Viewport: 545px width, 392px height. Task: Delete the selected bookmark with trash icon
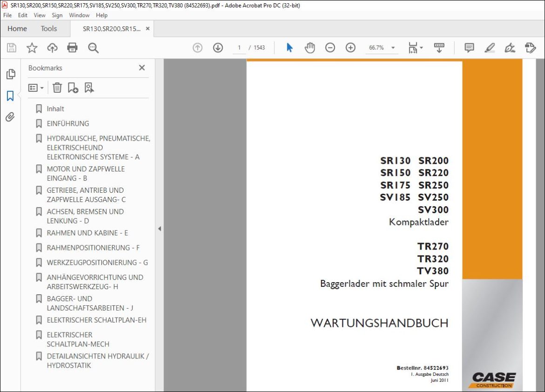57,88
